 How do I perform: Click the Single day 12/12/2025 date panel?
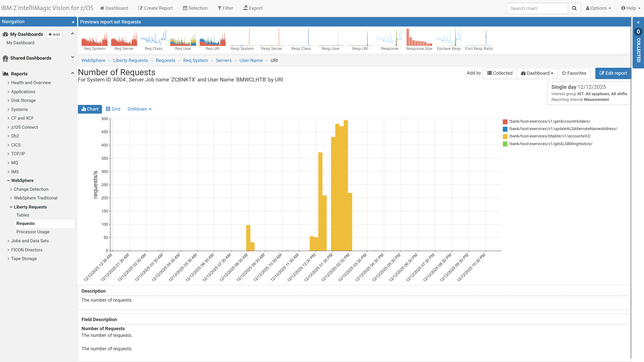[x=589, y=93]
